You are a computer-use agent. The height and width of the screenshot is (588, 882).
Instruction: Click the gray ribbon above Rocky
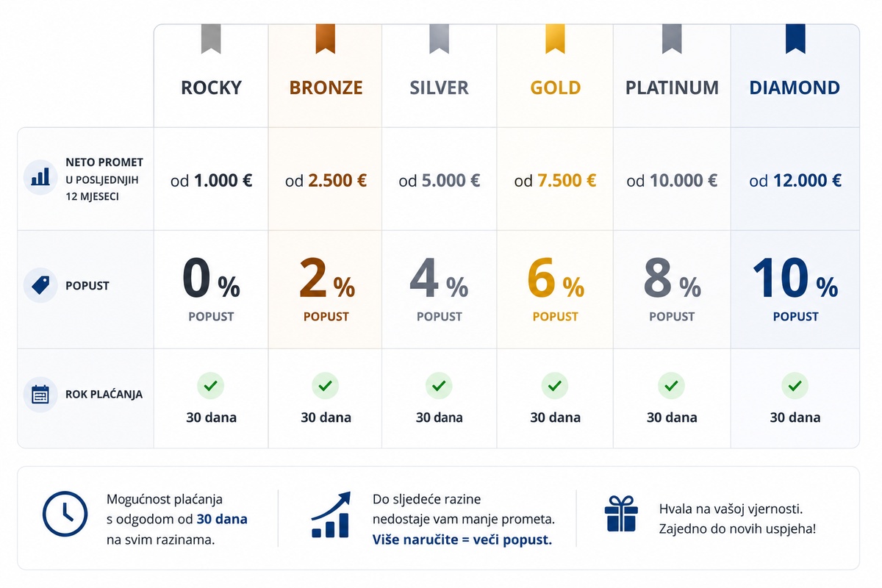tap(211, 39)
